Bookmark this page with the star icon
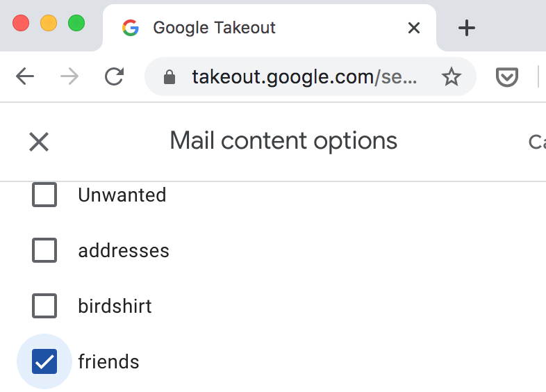546x392 pixels. point(452,76)
